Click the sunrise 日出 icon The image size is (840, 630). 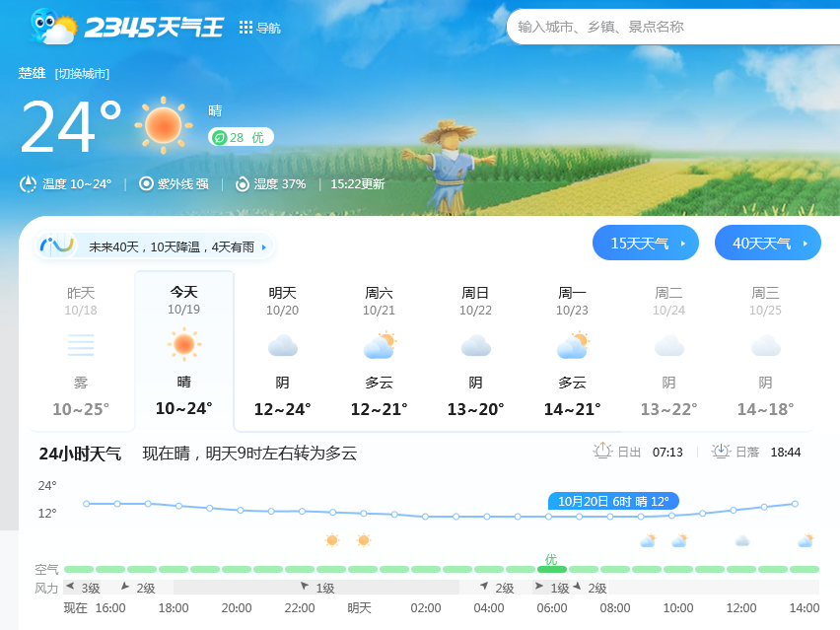click(x=602, y=452)
